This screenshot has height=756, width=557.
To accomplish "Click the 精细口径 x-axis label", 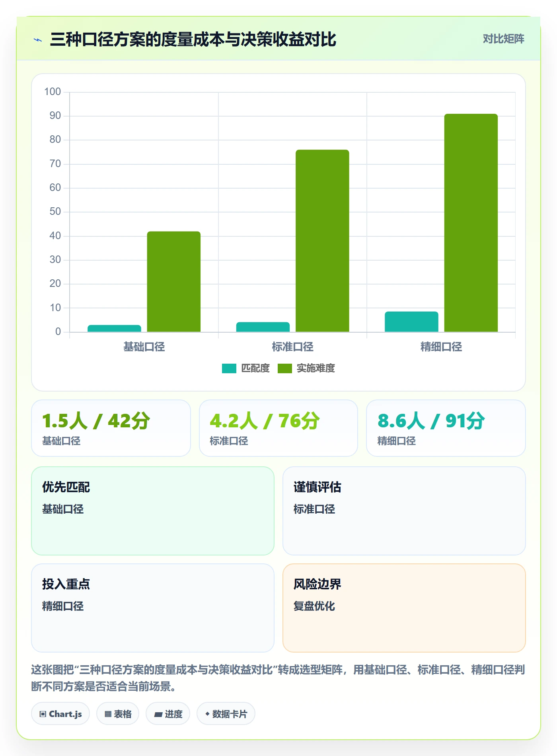I will pos(441,347).
